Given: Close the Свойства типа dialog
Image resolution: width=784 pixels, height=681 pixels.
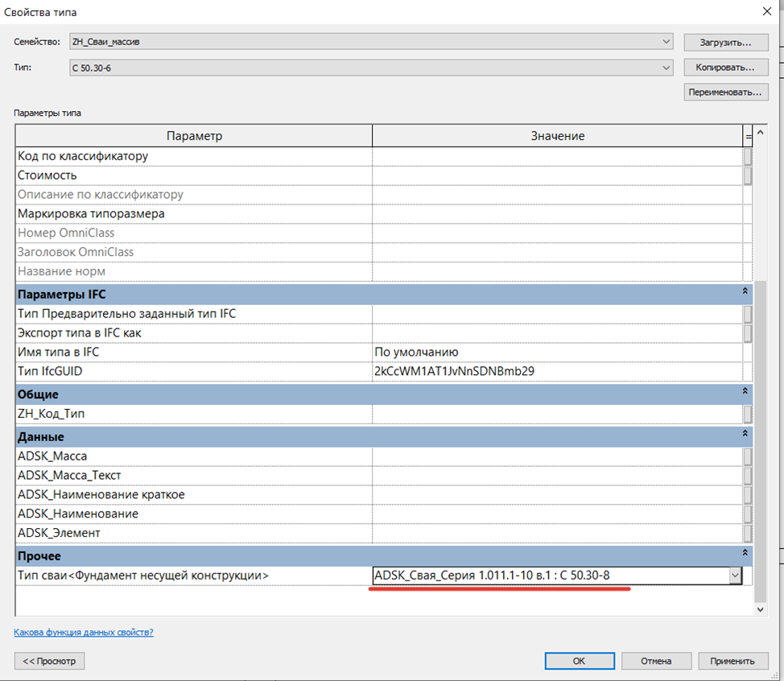Looking at the screenshot, I should [767, 11].
